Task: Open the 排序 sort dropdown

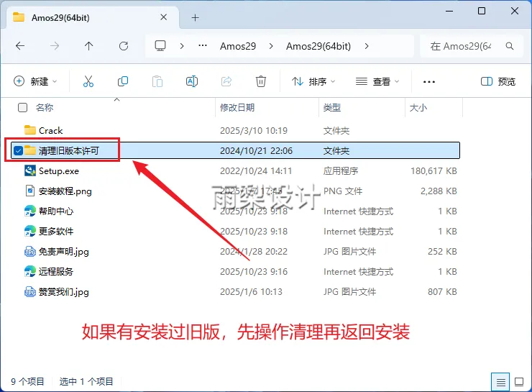Action: coord(313,81)
